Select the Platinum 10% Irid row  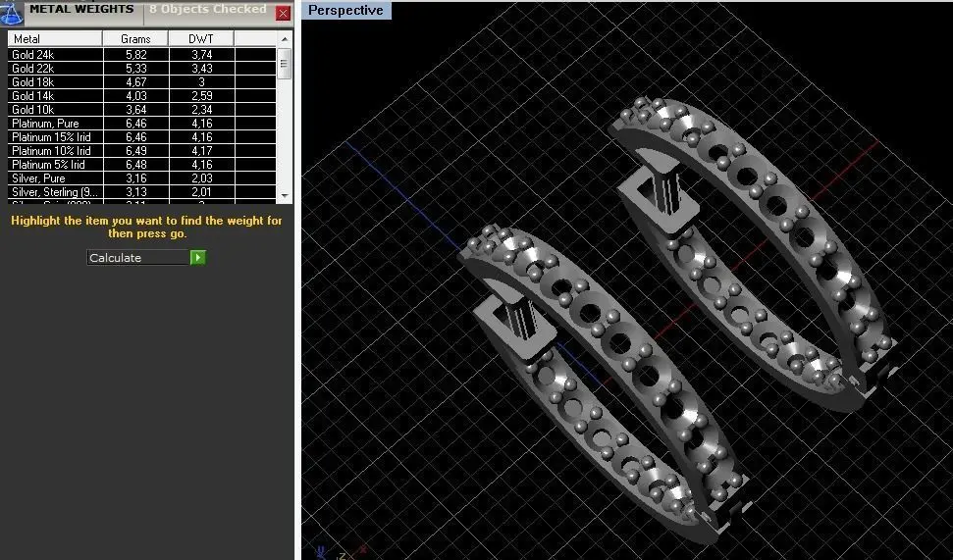[141, 151]
